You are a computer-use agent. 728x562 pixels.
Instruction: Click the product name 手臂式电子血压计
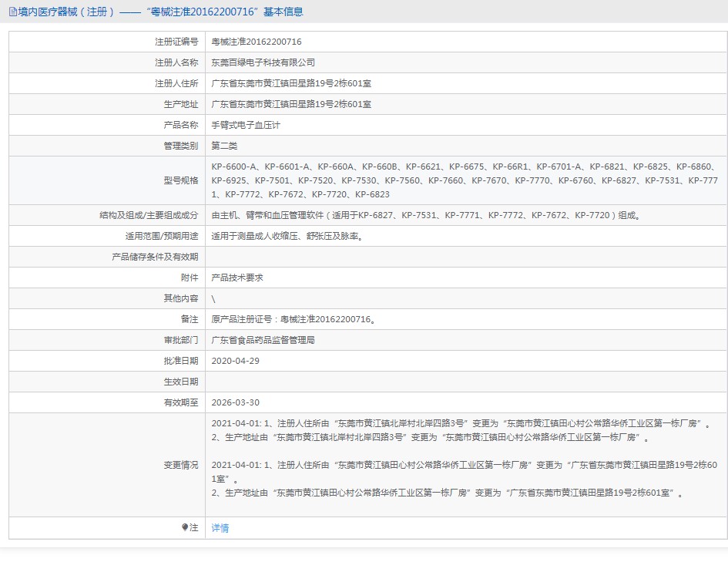click(x=246, y=125)
